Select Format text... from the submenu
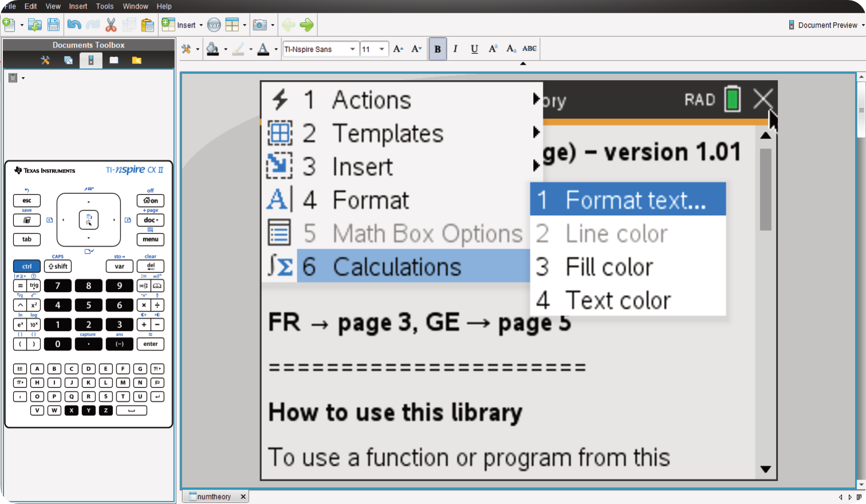This screenshot has width=866, height=504. tap(628, 200)
